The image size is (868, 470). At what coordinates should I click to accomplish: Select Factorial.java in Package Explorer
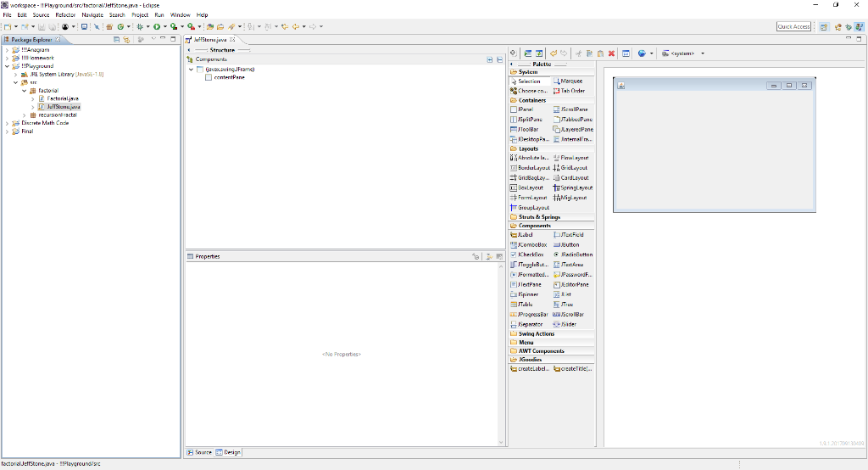(x=64, y=98)
